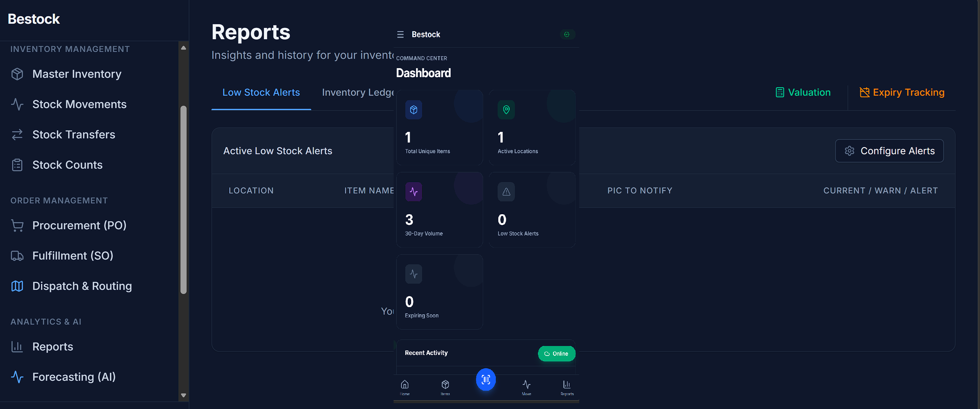The width and height of the screenshot is (980, 409).
Task: Click the green status icon in mobile header
Action: (567, 35)
